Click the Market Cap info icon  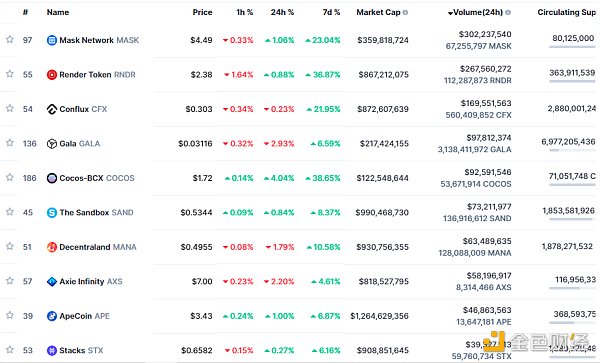pos(405,12)
